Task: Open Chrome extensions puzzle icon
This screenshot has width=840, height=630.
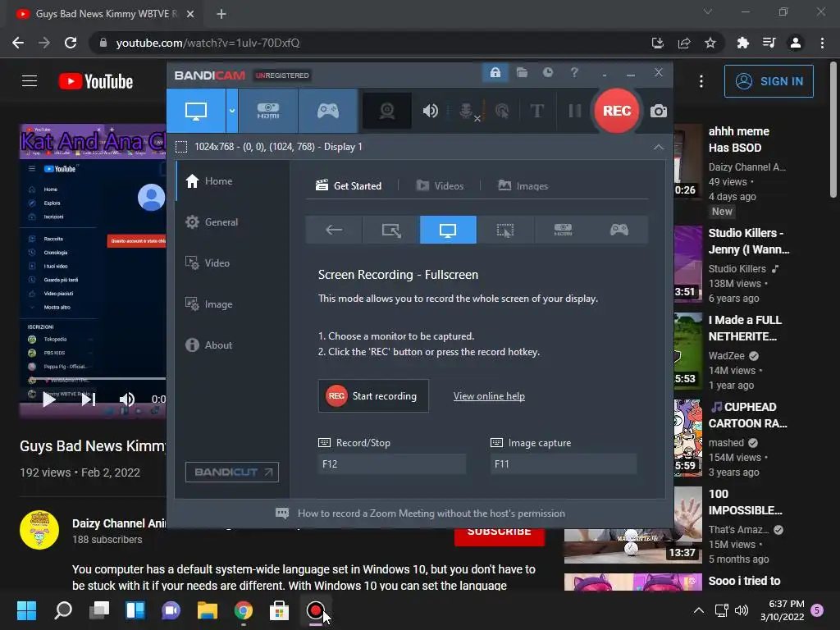Action: click(x=742, y=43)
